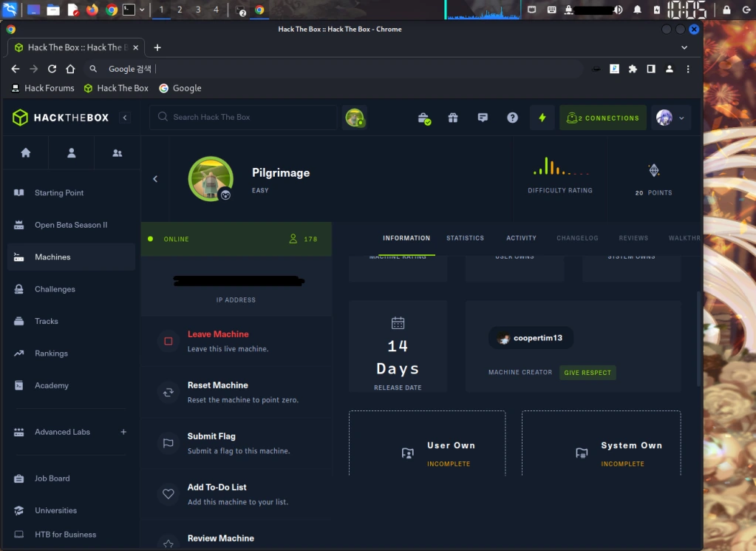The width and height of the screenshot is (756, 551).
Task: Launch Firefox from the taskbar
Action: 92,10
